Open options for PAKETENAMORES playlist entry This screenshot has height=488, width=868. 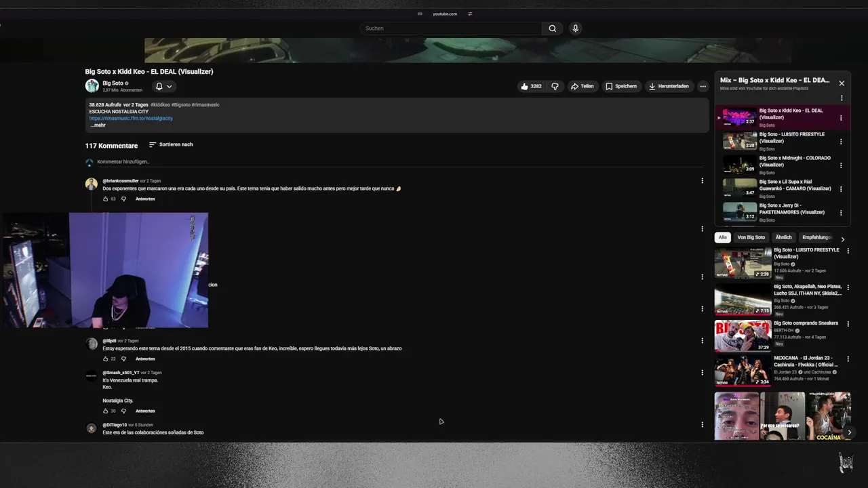click(841, 213)
